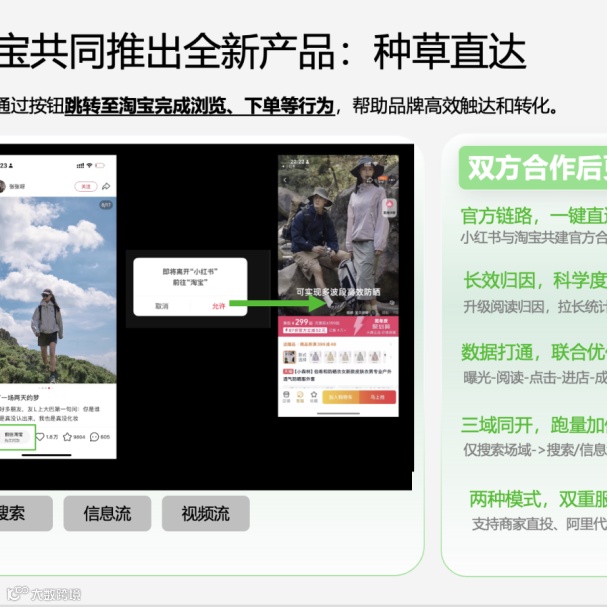Tap the 前往淘宝 go-to-Taobao button

[15, 437]
